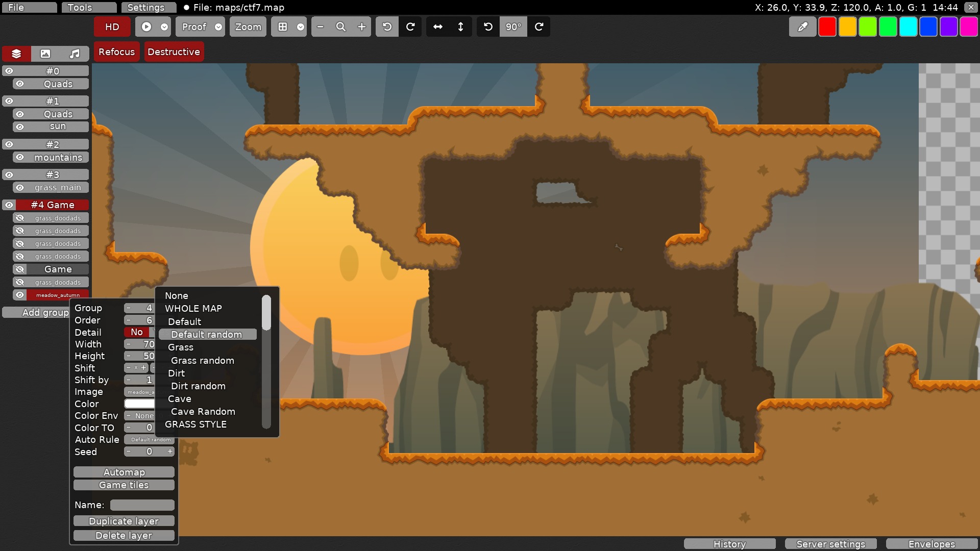The image size is (980, 551).
Task: Open the Proof mode dropdown
Action: pyautogui.click(x=218, y=27)
